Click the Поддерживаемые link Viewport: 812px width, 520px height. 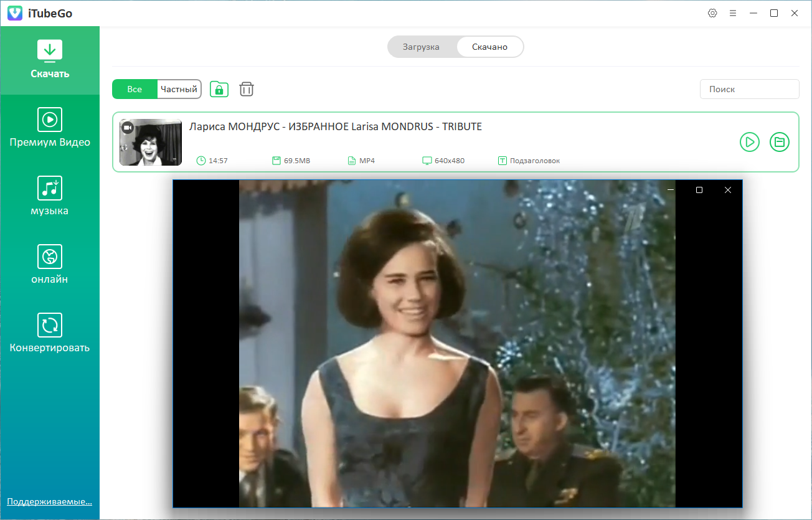50,501
